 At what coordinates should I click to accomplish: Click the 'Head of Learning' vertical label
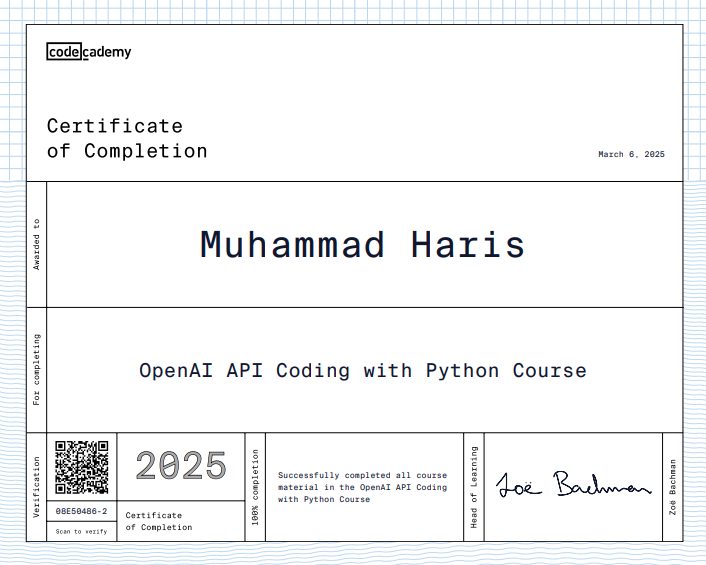pyautogui.click(x=474, y=487)
